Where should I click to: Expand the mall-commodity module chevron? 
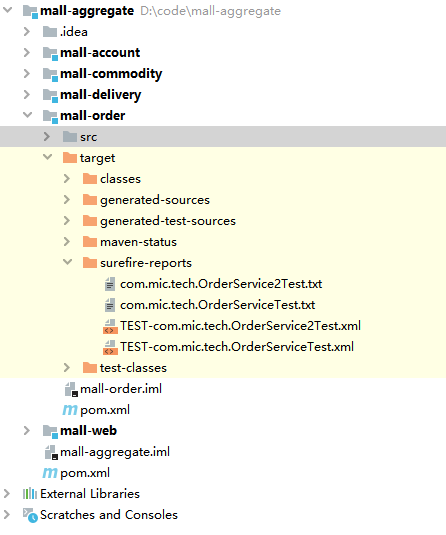(x=27, y=73)
